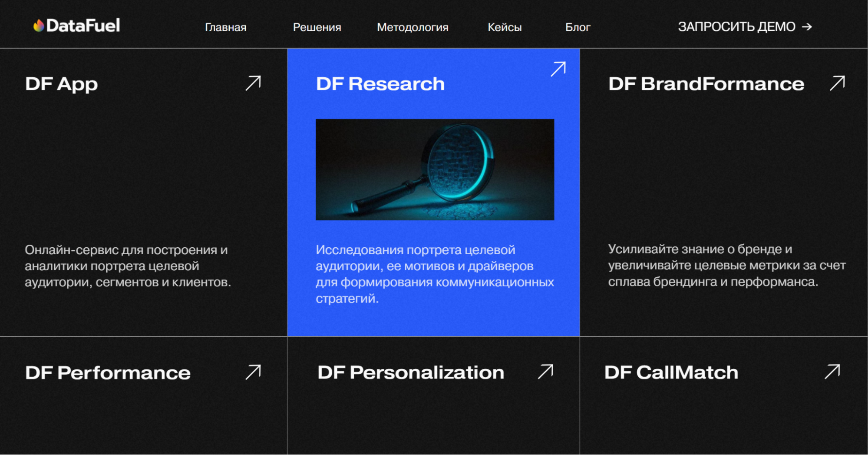Open DF Personalization arrow icon
Screen dimensions: 868x455
546,372
